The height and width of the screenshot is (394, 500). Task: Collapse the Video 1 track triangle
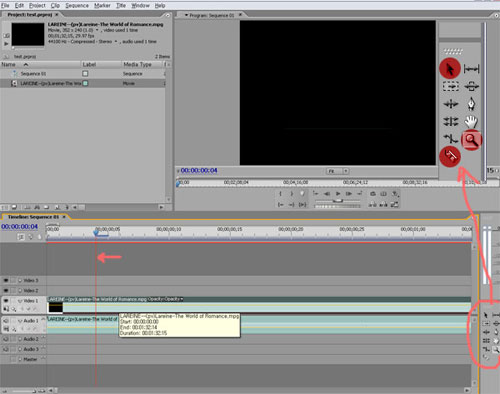tap(20, 301)
